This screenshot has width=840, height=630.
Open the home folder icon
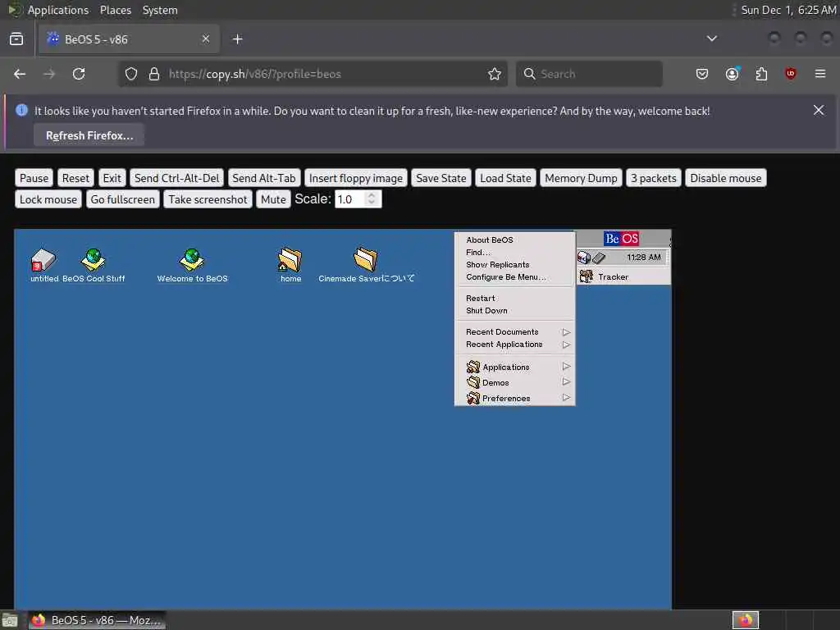coord(290,260)
